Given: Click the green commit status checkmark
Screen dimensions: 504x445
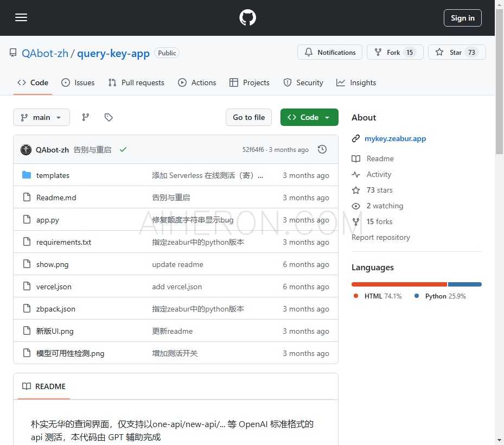Looking at the screenshot, I should (x=123, y=150).
